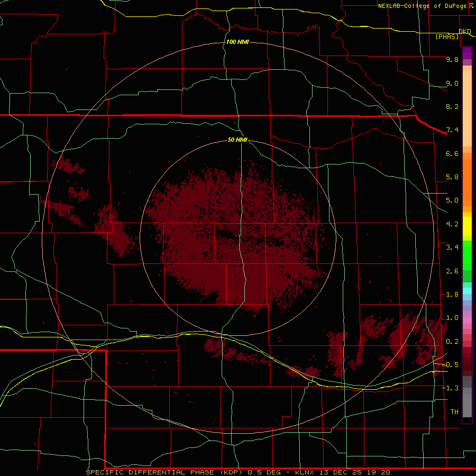Pick the yellow band of the color bar

tap(467, 226)
